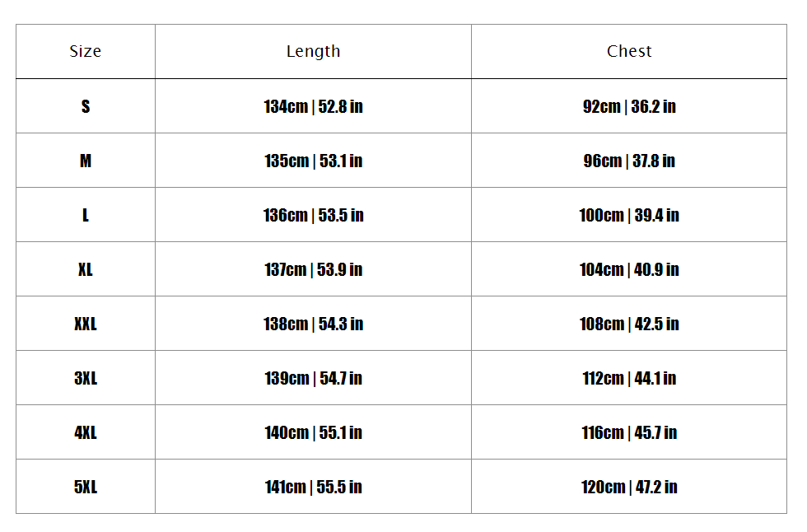This screenshot has height=532, width=807.
Task: Click the 138cm | 54.3 in length cell
Action: 313,324
